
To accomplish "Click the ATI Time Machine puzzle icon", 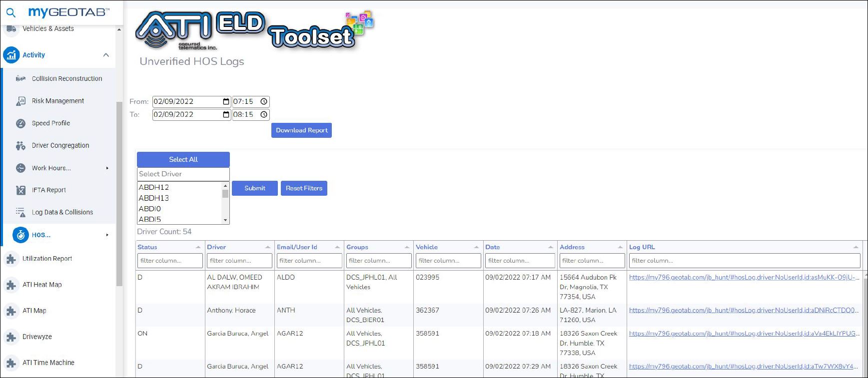I will tap(10, 363).
